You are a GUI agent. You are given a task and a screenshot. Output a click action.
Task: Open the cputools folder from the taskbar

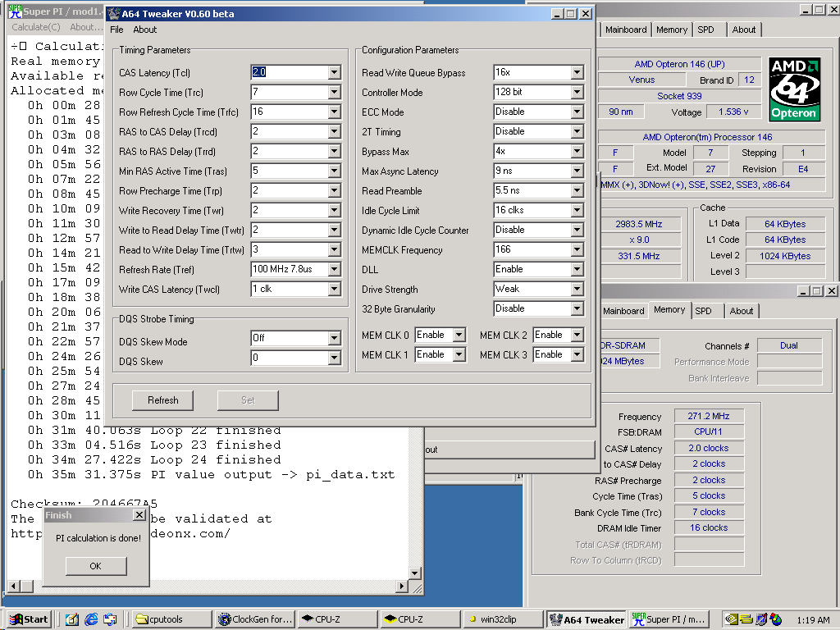click(171, 619)
